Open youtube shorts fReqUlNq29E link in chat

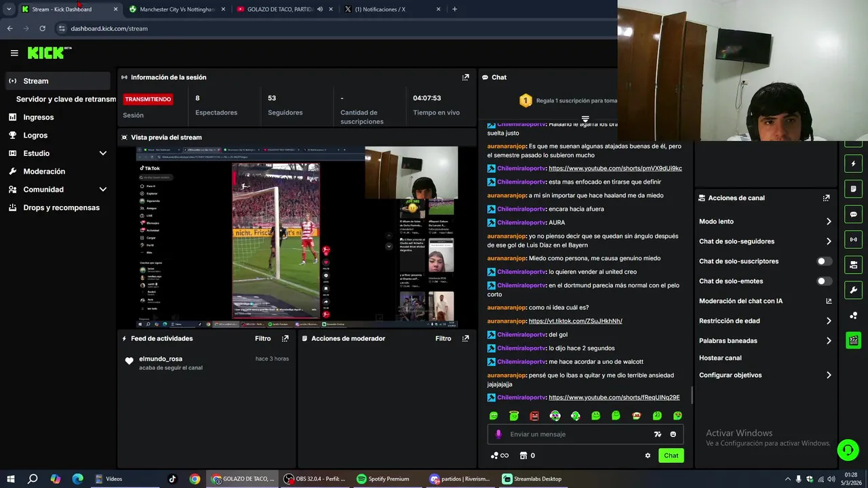(614, 398)
